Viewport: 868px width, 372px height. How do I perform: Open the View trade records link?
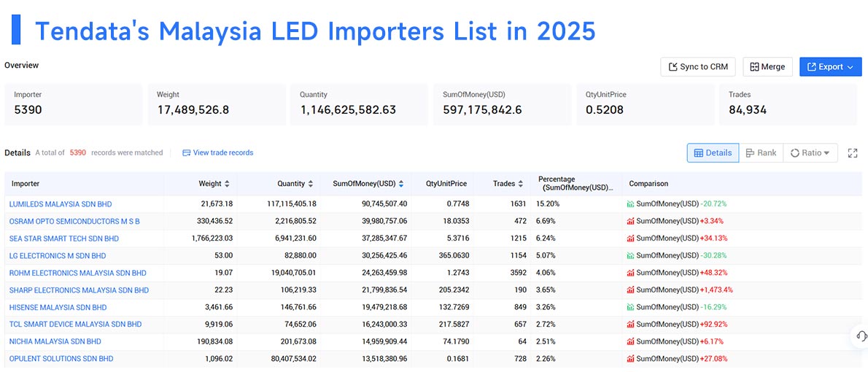[x=217, y=152]
